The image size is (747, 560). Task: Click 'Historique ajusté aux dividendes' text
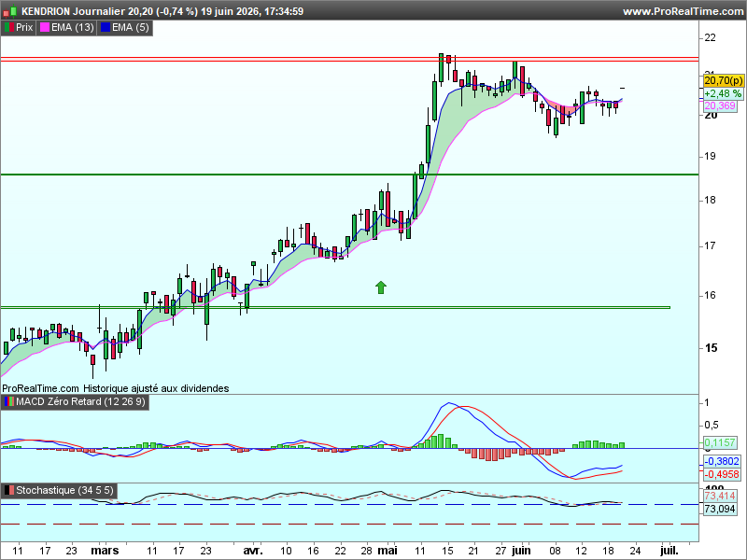click(x=156, y=388)
